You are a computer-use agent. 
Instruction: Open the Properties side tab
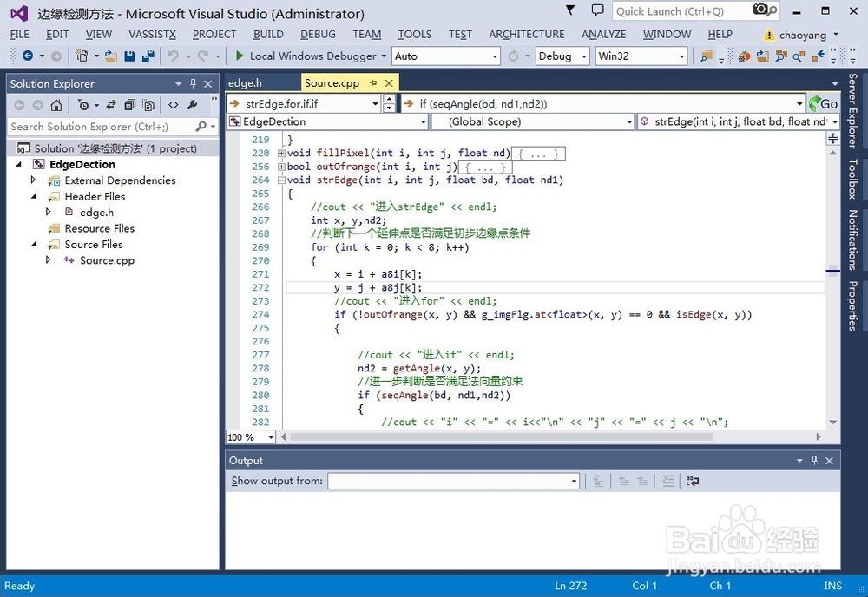[853, 306]
